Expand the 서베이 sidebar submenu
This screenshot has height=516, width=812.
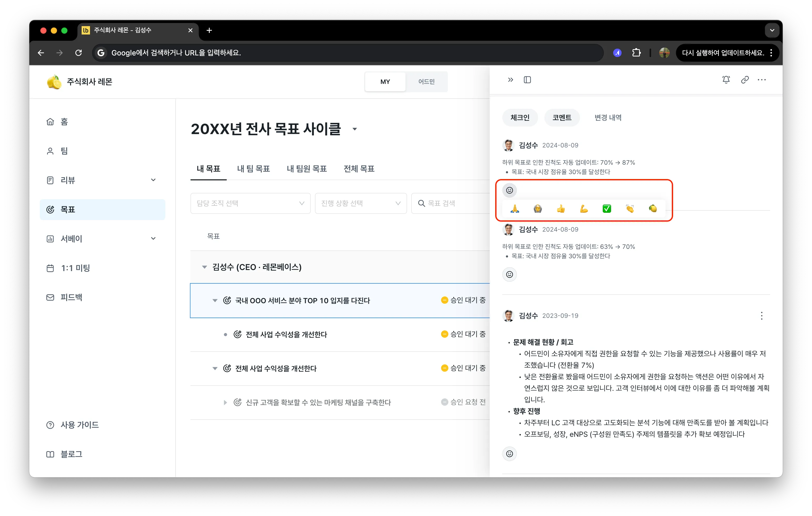pos(153,239)
